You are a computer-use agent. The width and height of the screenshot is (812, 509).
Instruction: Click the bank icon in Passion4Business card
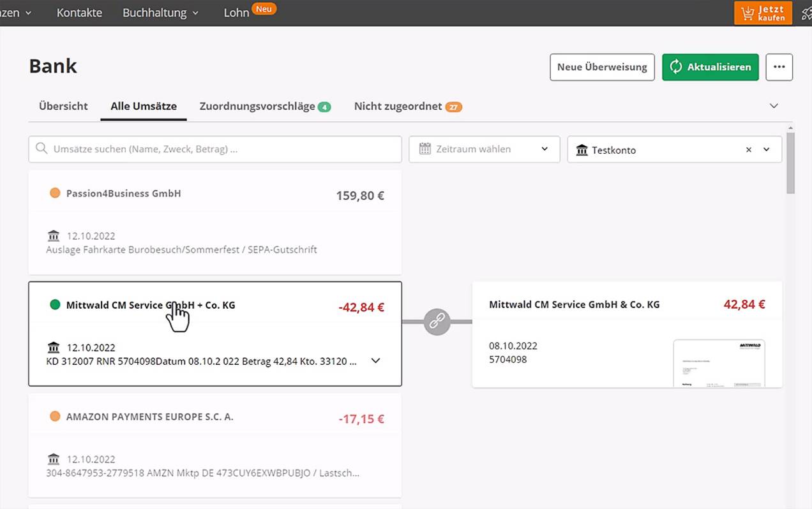54,236
